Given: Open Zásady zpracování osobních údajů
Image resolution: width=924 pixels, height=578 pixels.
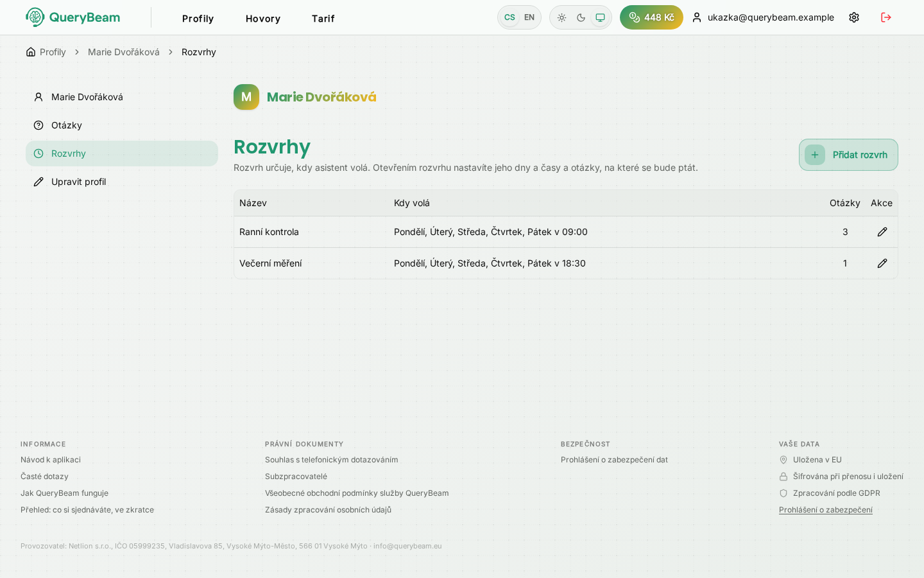Looking at the screenshot, I should [x=328, y=510].
